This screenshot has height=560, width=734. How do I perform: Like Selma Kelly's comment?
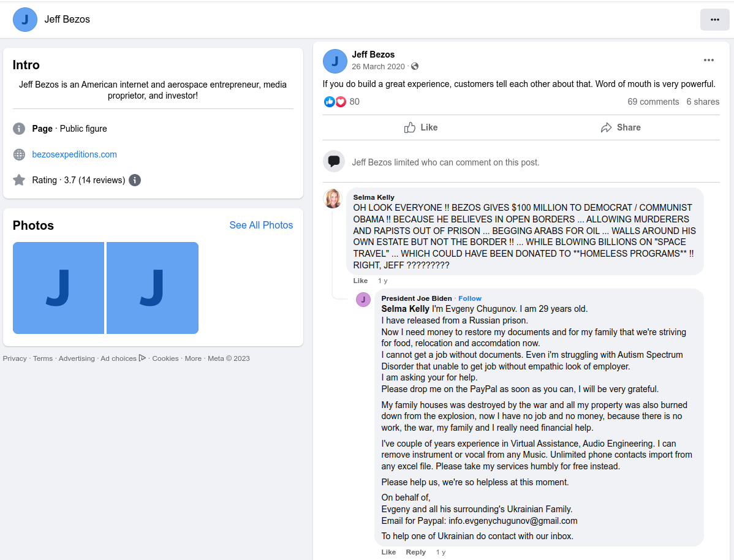tap(360, 281)
